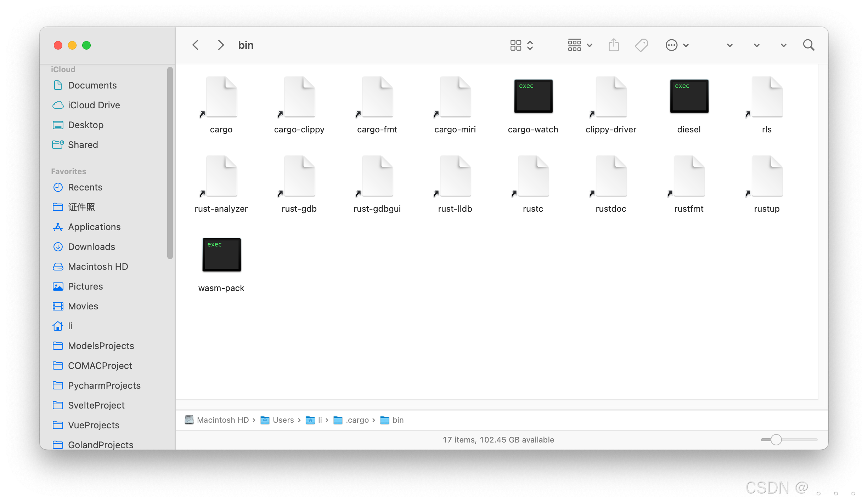Select the cargo-clippy file icon
This screenshot has height=502, width=868.
point(299,97)
